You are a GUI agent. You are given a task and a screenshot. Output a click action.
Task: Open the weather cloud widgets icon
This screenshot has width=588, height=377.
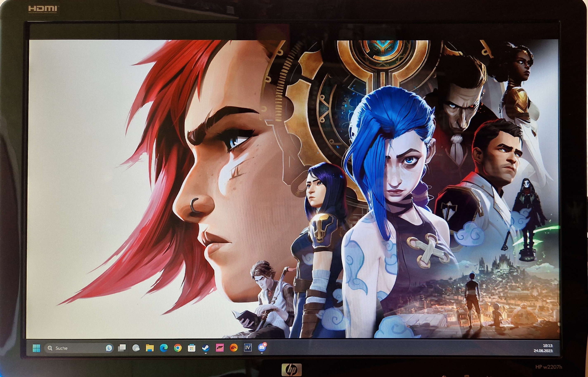coord(136,348)
